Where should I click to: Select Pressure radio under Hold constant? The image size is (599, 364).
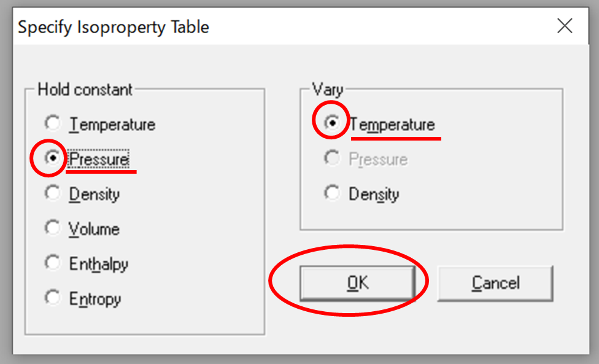tap(54, 159)
